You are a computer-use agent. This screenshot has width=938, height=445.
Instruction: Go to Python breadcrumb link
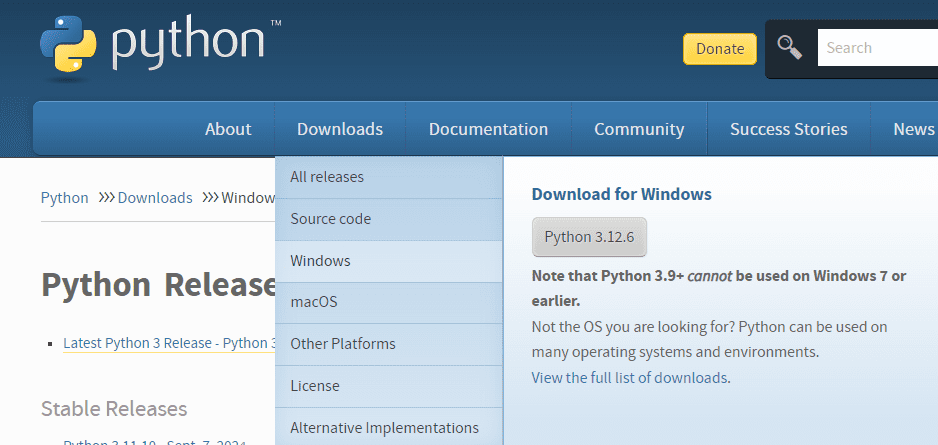pyautogui.click(x=65, y=197)
